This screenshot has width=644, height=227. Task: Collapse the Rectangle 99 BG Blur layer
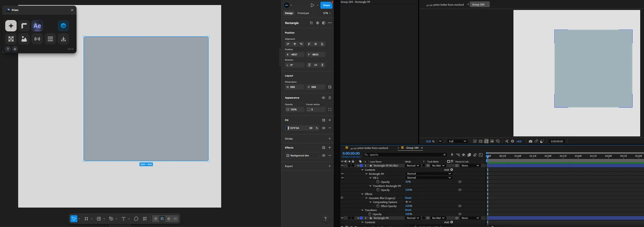[358, 166]
